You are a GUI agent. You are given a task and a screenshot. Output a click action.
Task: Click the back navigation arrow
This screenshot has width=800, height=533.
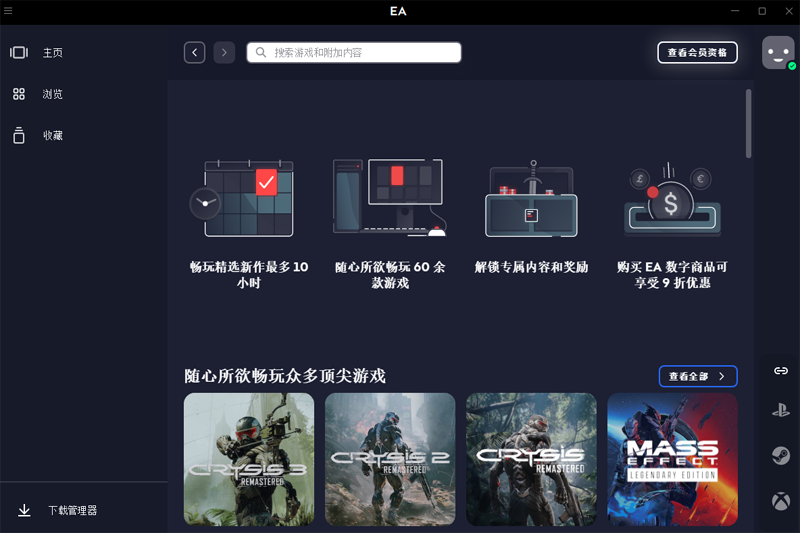click(x=194, y=52)
